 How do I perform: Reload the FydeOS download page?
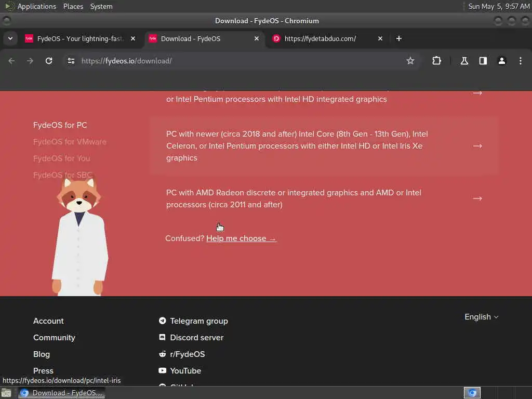49,61
